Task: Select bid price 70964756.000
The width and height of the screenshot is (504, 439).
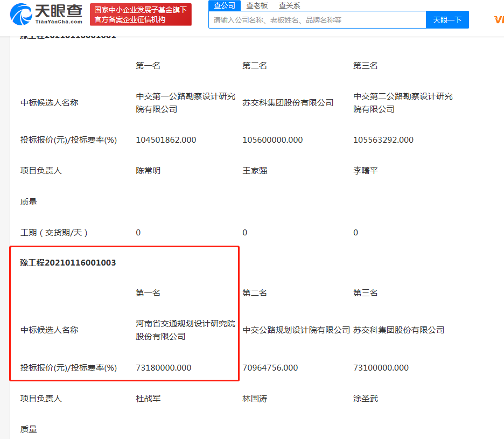Action: pos(270,367)
